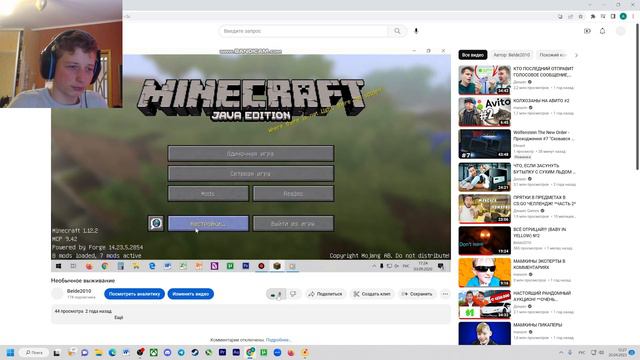Open the Xbox app from taskbar
Image resolution: width=640 pixels, height=360 pixels.
point(153,352)
